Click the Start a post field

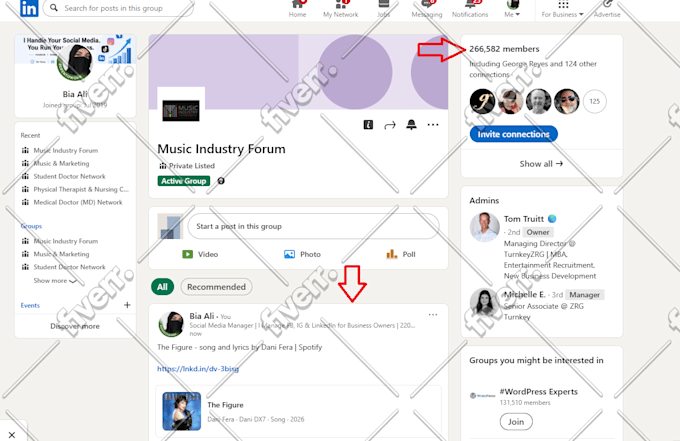click(x=314, y=226)
